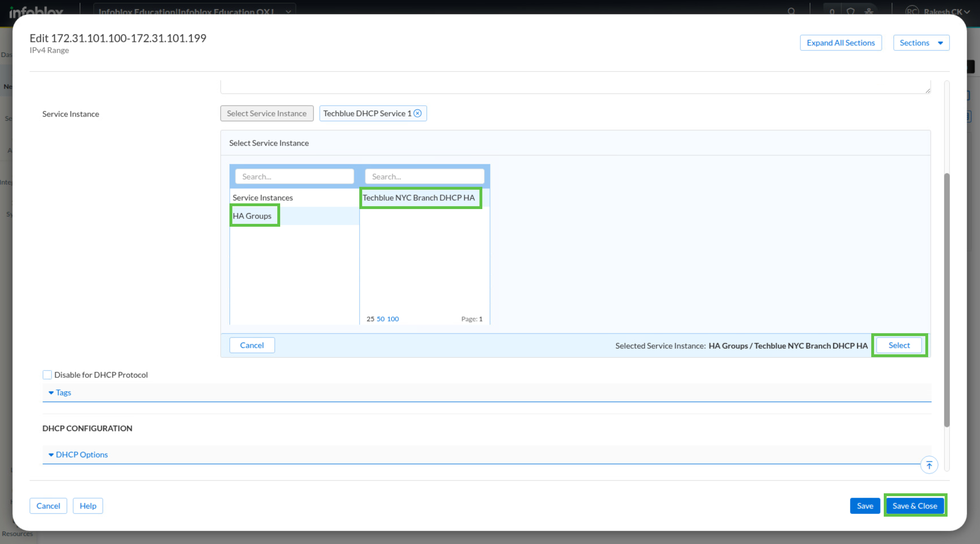Viewport: 980px width, 544px height.
Task: Focus the left Search field above Service Instances
Action: (x=294, y=177)
